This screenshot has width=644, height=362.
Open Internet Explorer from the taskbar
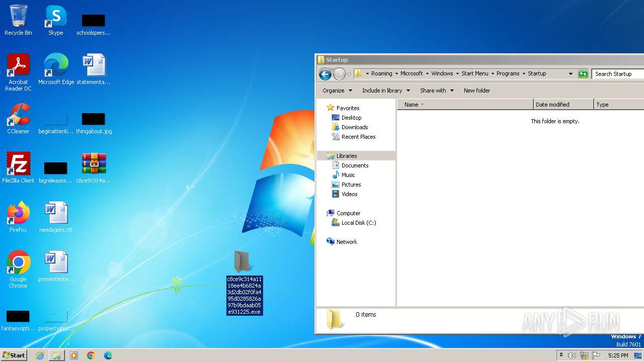pyautogui.click(x=40, y=355)
